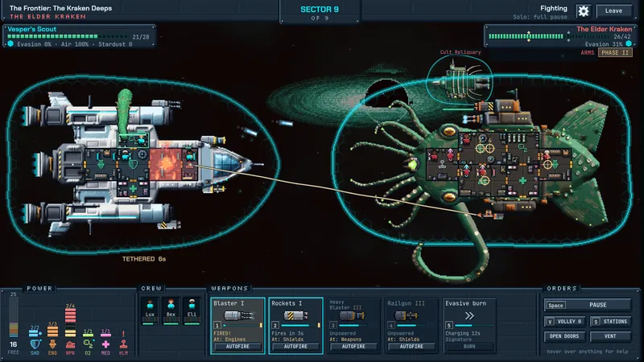Select the green-cross medbay on Vesper's Scout
The image size is (644, 362).
click(133, 189)
